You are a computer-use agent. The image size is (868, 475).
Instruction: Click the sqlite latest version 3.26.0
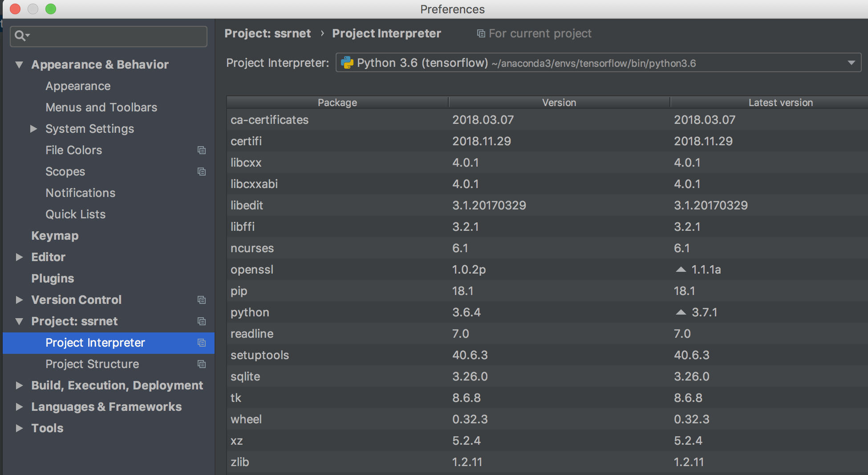pos(692,377)
